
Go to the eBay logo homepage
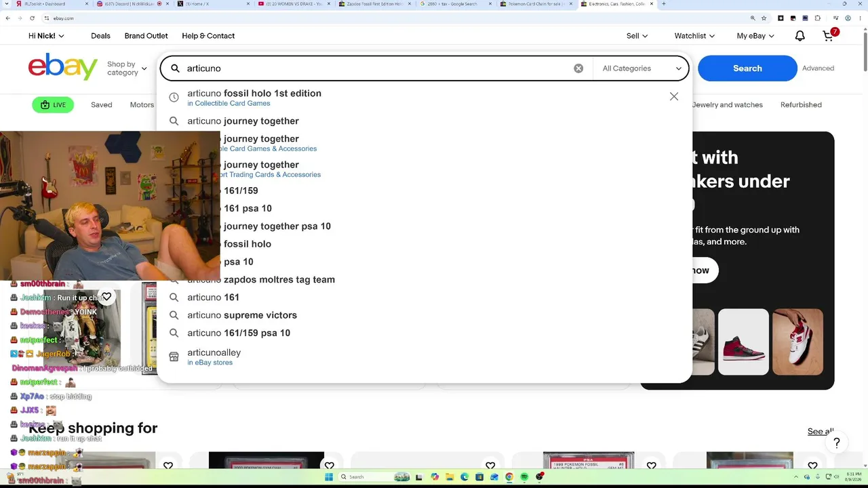63,67
